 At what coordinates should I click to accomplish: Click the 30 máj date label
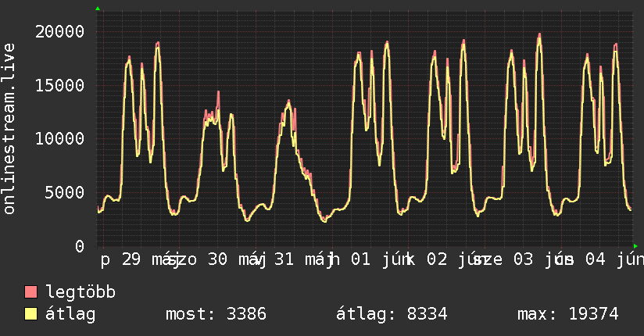[237, 259]
